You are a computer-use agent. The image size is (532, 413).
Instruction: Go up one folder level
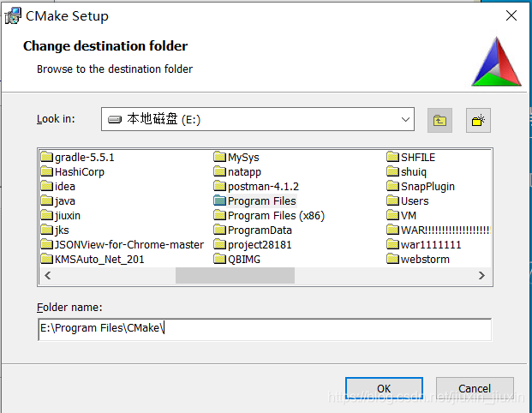point(439,121)
